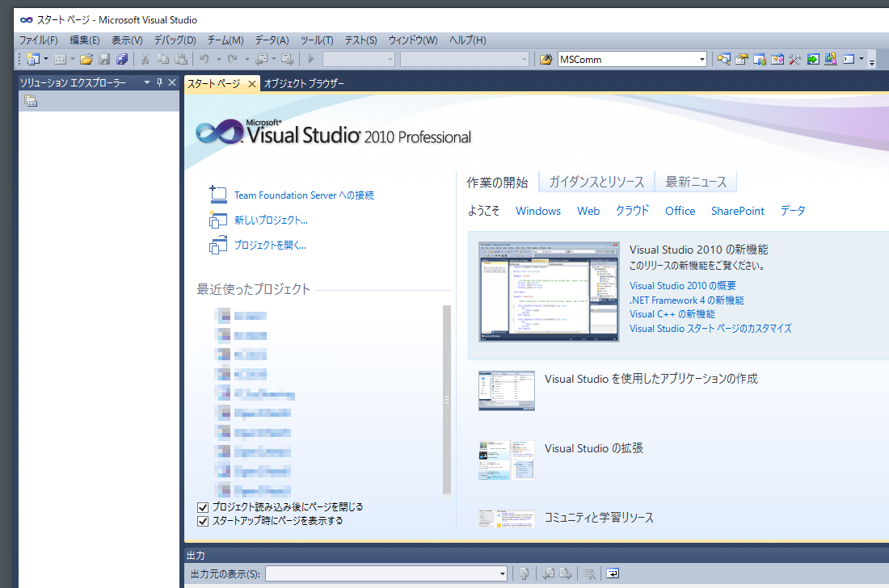This screenshot has width=889, height=588.
Task: Toggle 'プロジェクト読み込み後にページを閉じる' checkbox
Action: pyautogui.click(x=202, y=507)
